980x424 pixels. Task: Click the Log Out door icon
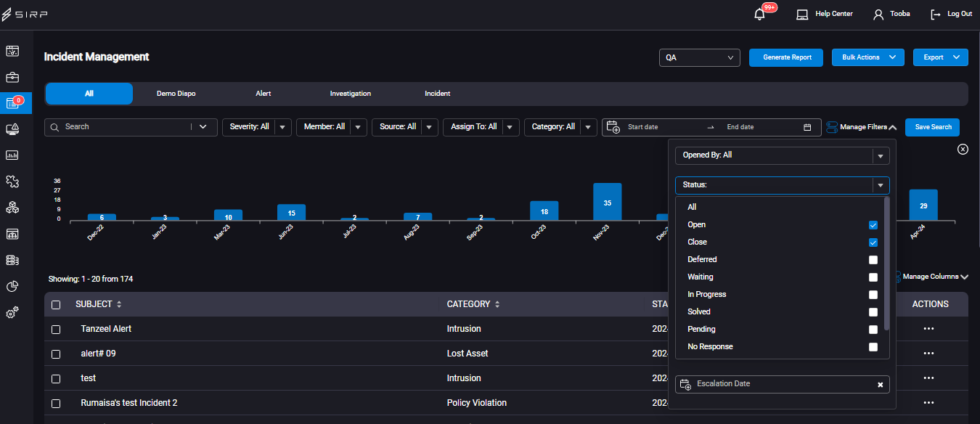(936, 15)
